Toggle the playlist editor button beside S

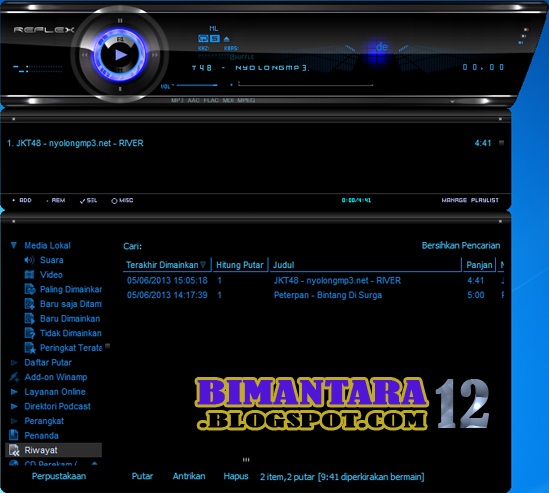pos(203,39)
